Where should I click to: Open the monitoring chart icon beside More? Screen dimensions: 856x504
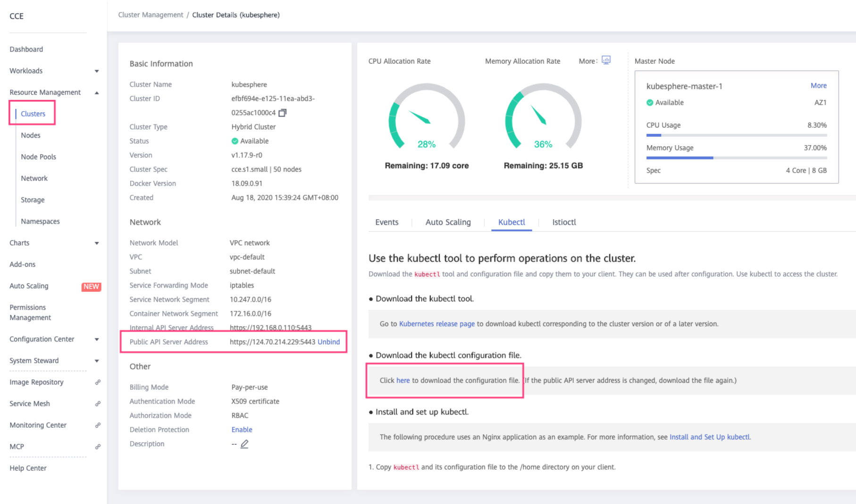(606, 60)
